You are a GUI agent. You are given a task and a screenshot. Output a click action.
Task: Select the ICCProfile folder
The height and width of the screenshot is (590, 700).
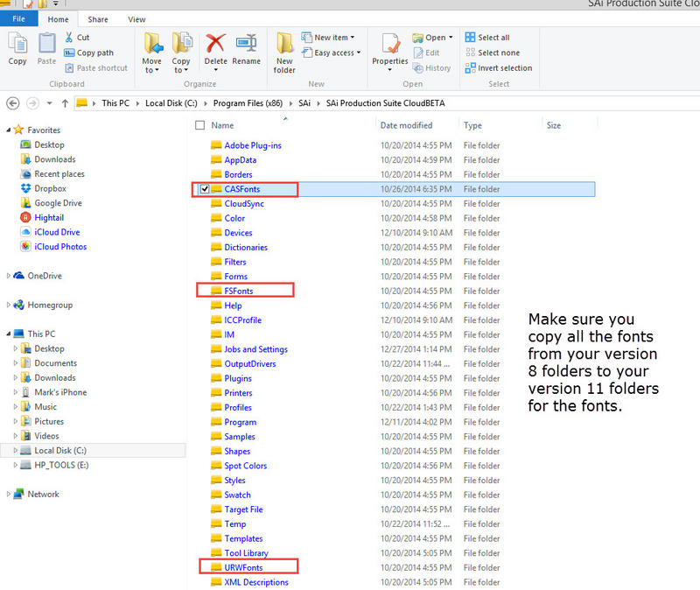(x=243, y=320)
